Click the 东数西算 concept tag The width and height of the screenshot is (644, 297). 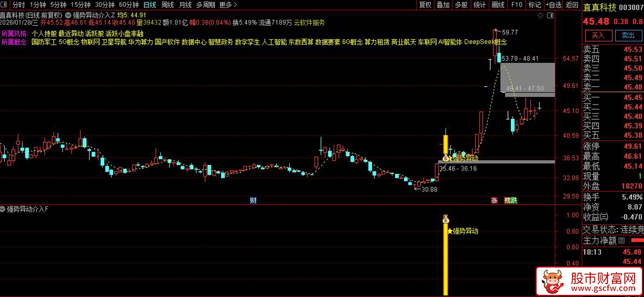click(301, 41)
